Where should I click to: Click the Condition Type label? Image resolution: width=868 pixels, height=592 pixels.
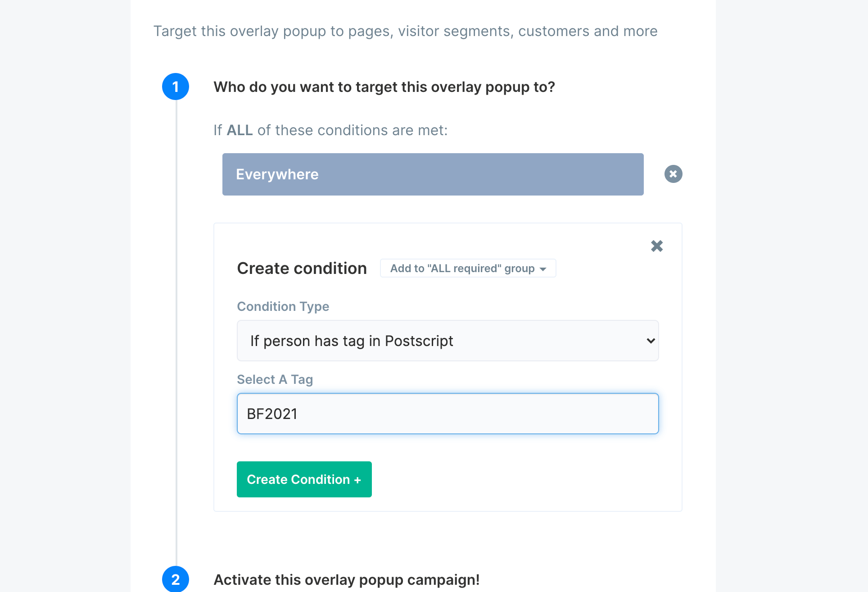[x=283, y=306]
